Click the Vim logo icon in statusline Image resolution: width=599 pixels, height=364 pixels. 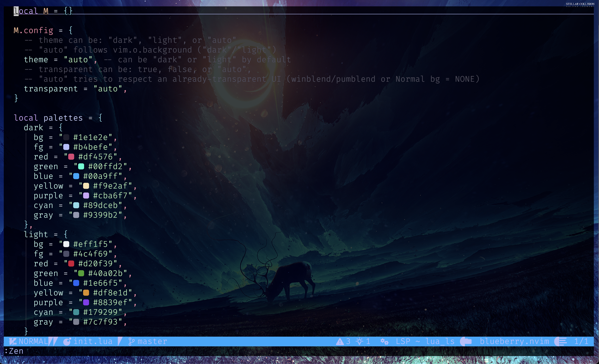pos(12,341)
